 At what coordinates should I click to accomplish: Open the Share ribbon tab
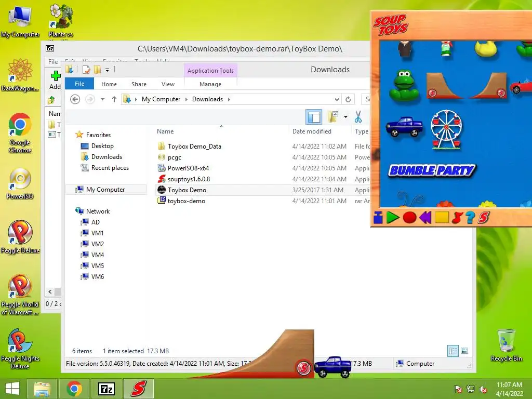click(139, 84)
